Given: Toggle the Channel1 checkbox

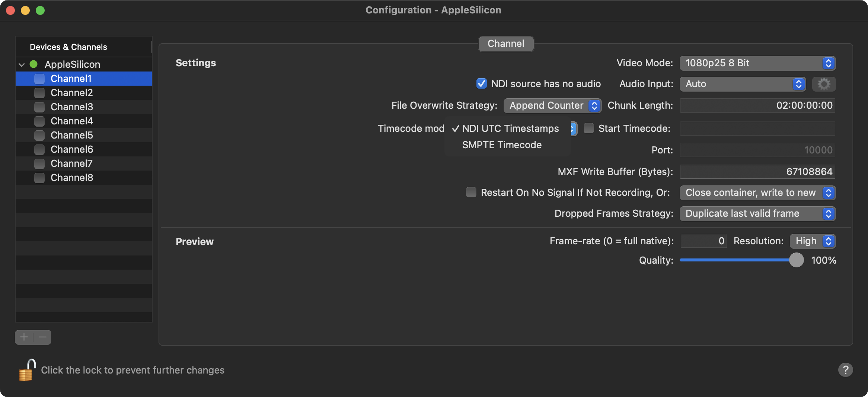Looking at the screenshot, I should coord(39,79).
